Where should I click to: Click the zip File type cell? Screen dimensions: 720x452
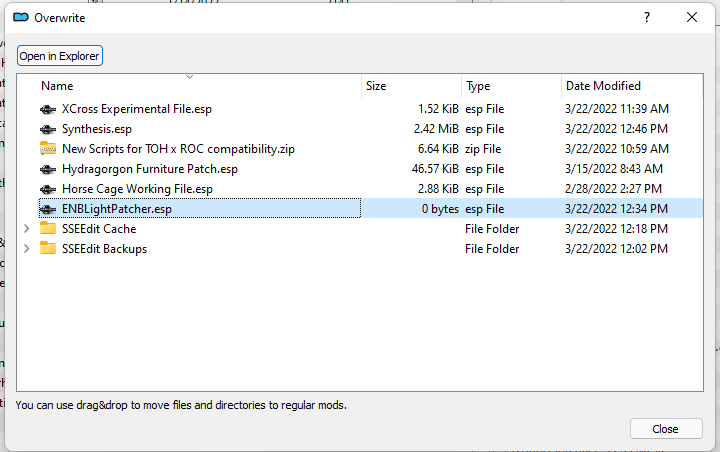point(483,149)
